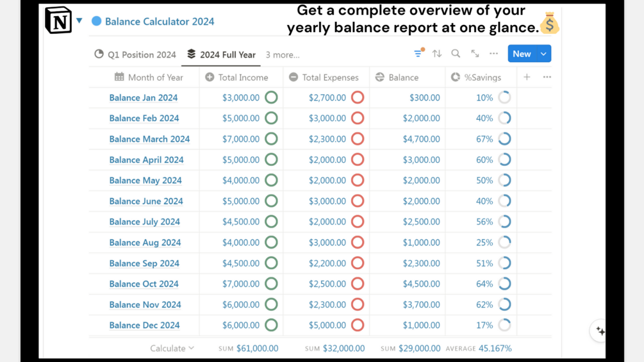Show the 3 more views menu
The width and height of the screenshot is (644, 362).
pyautogui.click(x=283, y=54)
